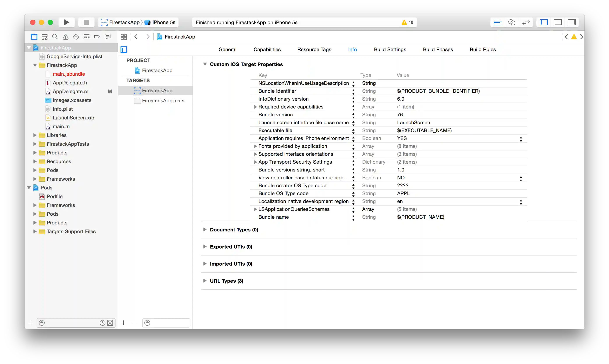This screenshot has height=364, width=609.
Task: Switch to the Build Settings tab
Action: point(390,49)
